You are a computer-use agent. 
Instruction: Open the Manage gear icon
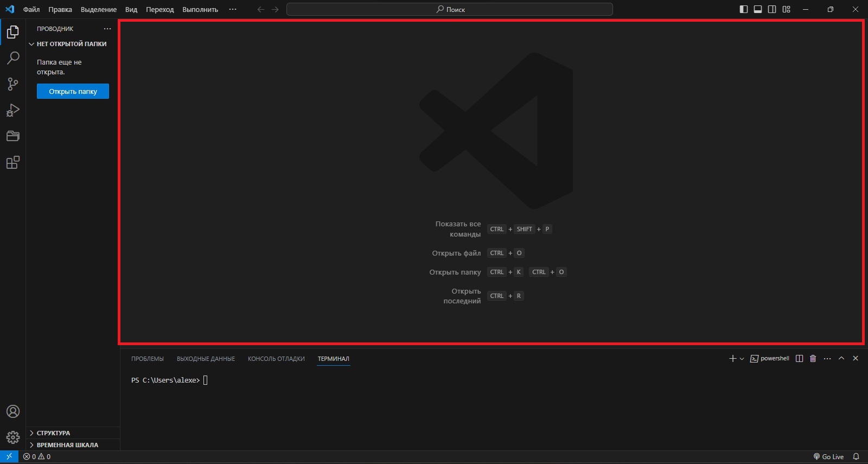tap(13, 437)
